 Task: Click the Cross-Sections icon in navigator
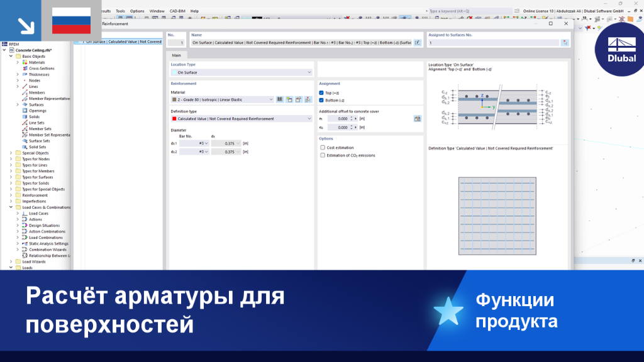(x=25, y=69)
